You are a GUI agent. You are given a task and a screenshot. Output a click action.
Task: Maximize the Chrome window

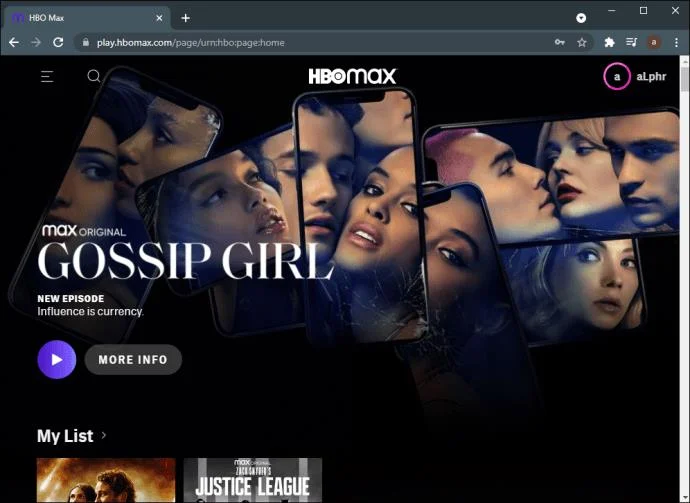point(643,11)
